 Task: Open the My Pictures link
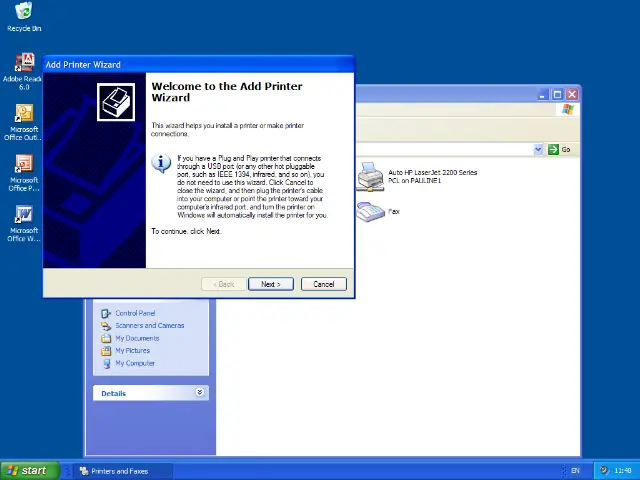[x=133, y=350]
